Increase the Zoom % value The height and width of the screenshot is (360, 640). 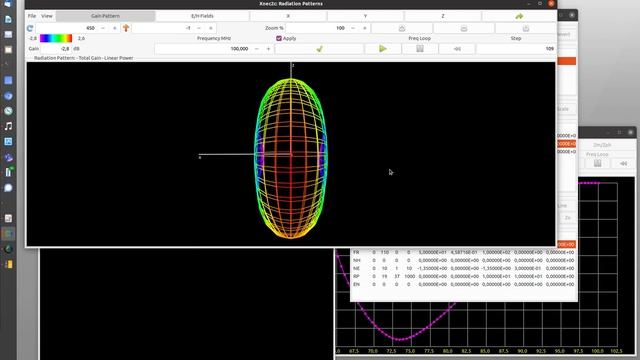[x=365, y=28]
